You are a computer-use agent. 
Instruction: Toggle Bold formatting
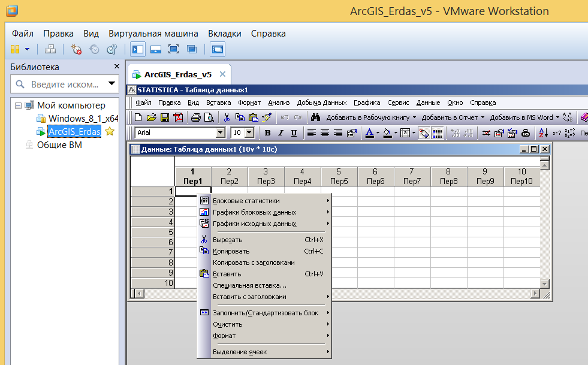267,133
